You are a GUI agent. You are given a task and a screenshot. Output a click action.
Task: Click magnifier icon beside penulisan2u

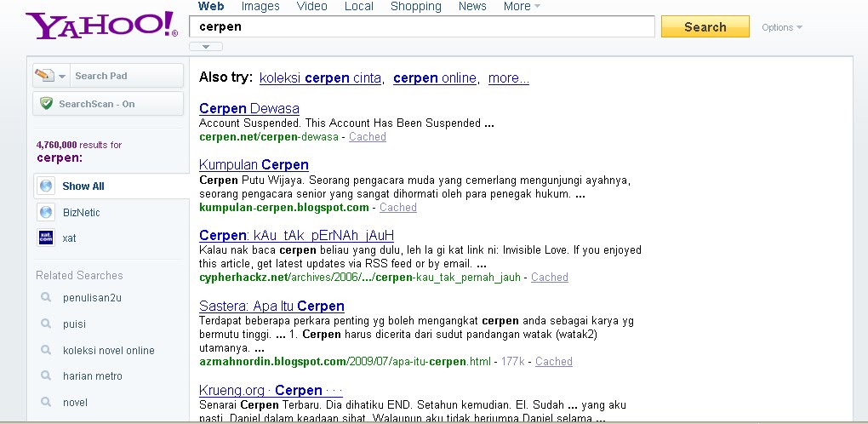[x=46, y=297]
